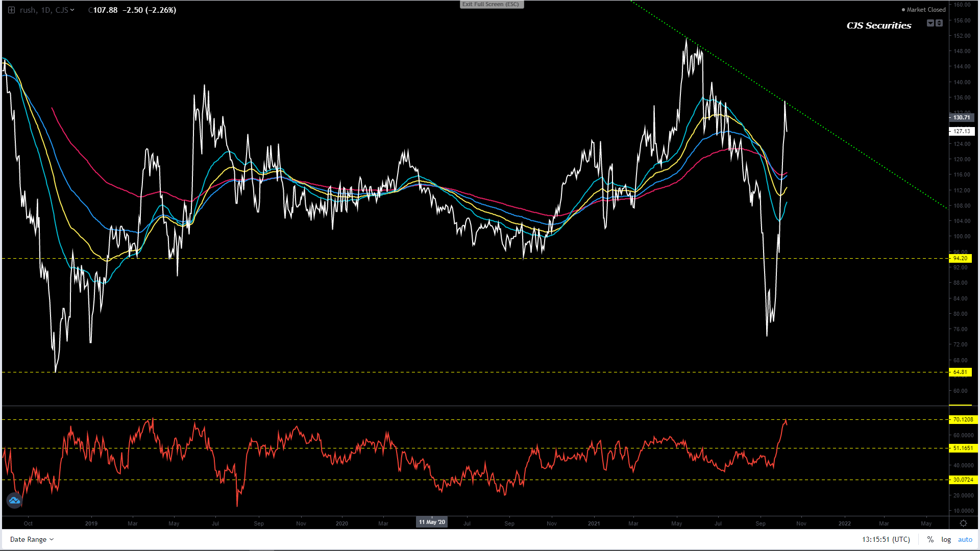The image size is (980, 551).
Task: Click the collapse pane down-arrow icon
Action: tap(930, 23)
